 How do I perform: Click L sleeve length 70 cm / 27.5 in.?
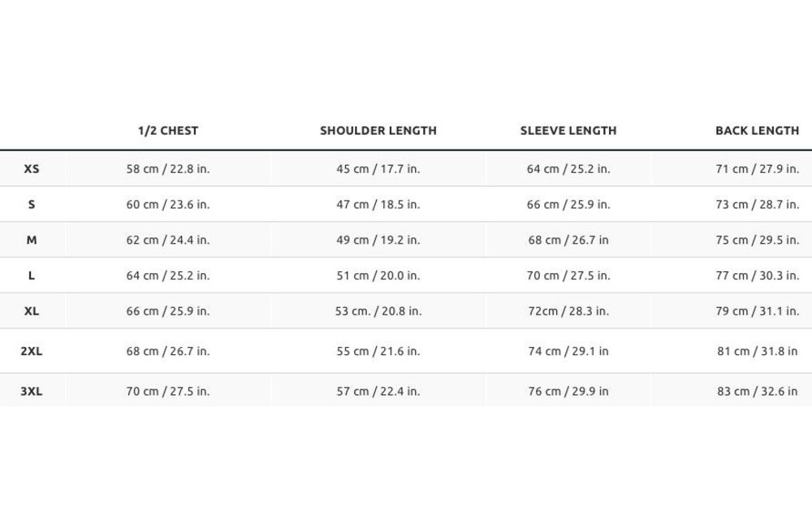click(568, 275)
